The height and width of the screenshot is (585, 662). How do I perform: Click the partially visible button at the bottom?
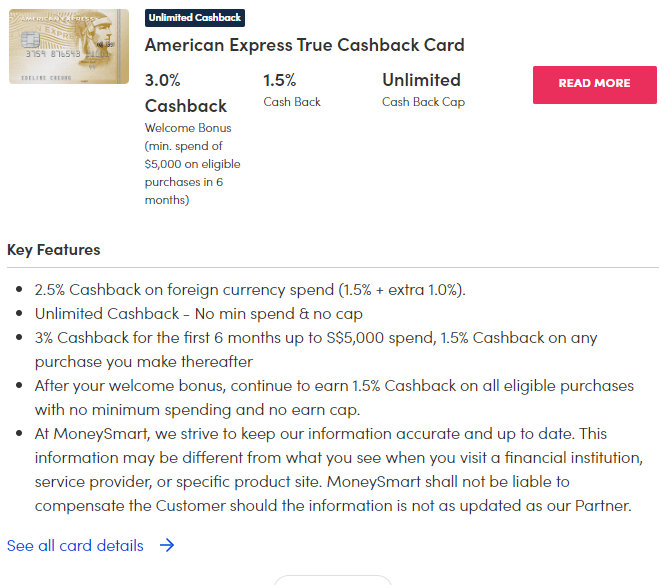click(332, 579)
